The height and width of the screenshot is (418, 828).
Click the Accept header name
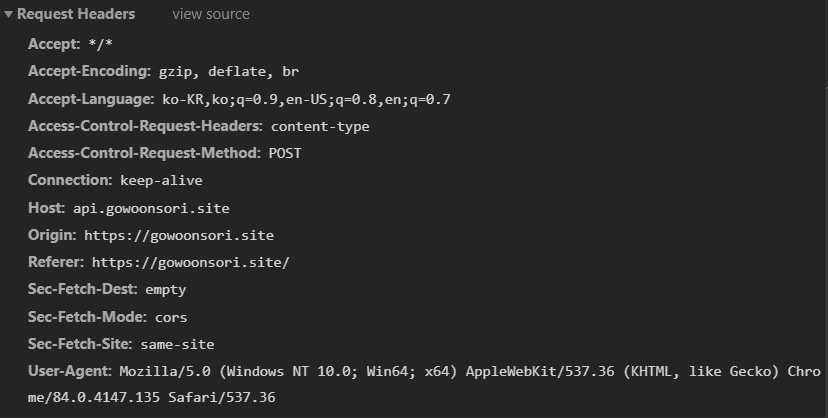53,45
